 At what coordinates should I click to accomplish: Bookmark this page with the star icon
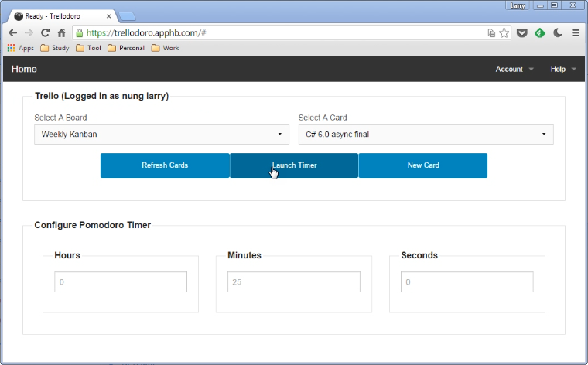pyautogui.click(x=504, y=33)
